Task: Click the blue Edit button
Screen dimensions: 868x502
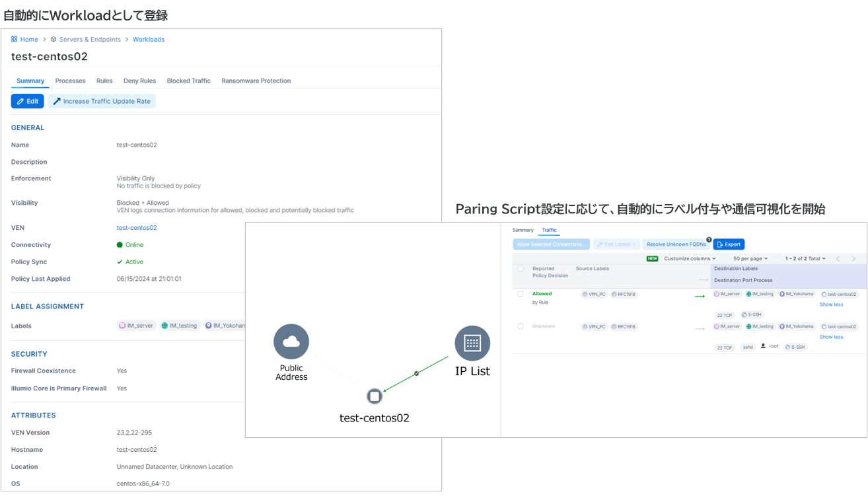Action: [28, 101]
